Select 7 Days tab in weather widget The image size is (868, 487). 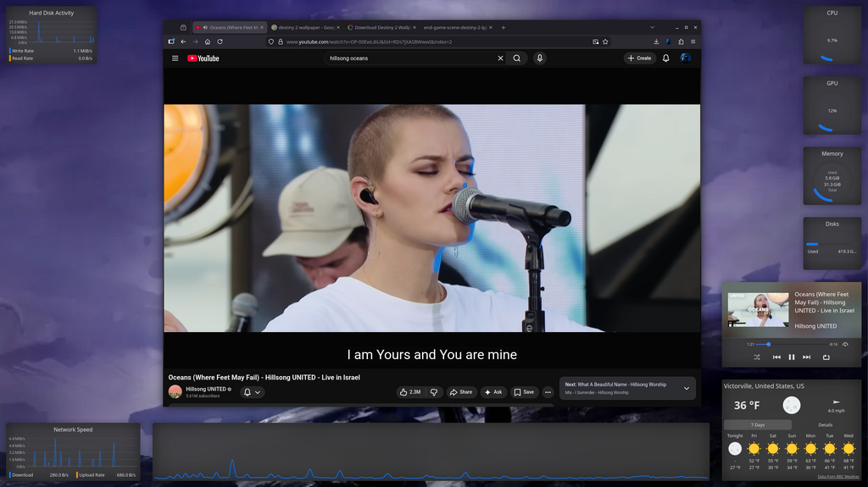(x=758, y=425)
